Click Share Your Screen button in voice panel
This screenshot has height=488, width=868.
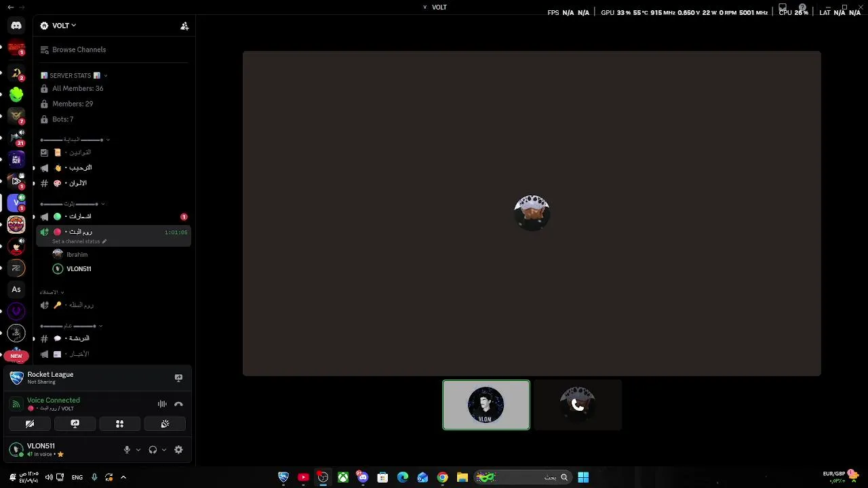pos(75,424)
